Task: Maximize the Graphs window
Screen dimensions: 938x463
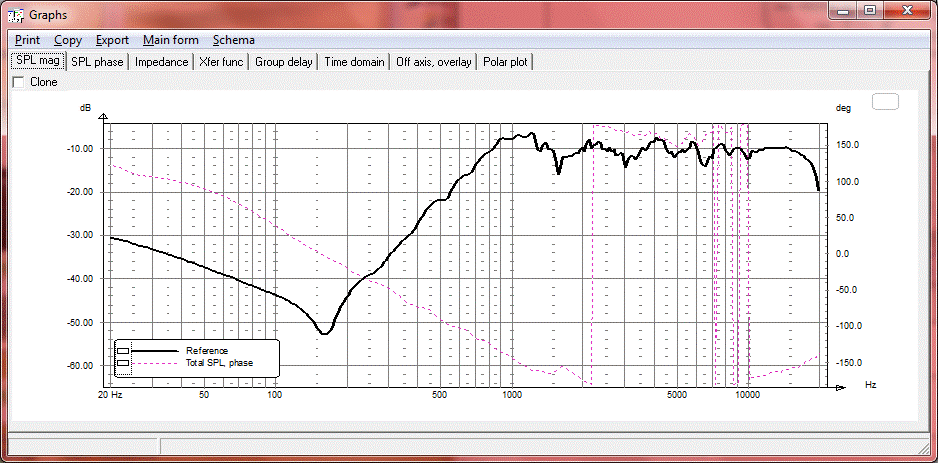Action: [870, 10]
